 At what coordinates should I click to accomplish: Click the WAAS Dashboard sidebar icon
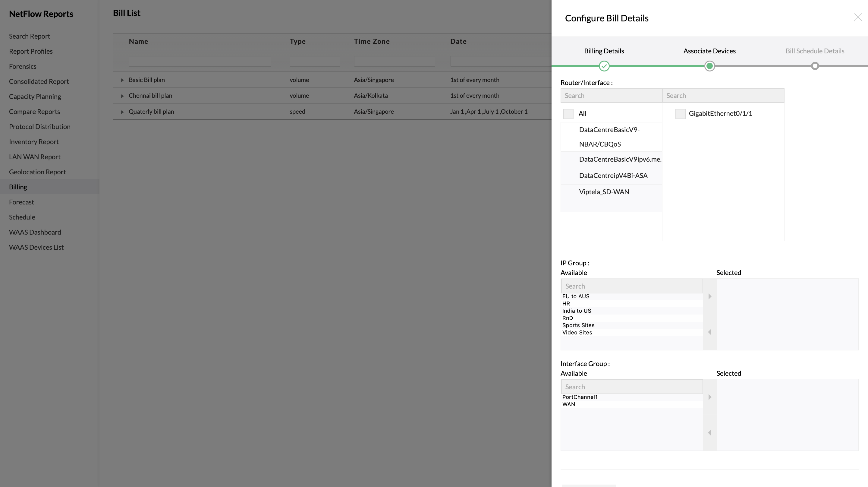point(35,232)
